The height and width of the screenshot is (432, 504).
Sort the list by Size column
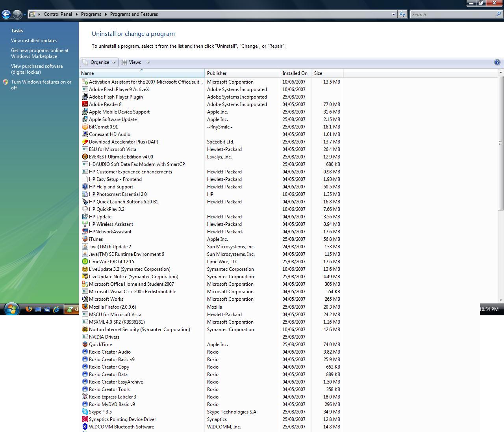328,73
